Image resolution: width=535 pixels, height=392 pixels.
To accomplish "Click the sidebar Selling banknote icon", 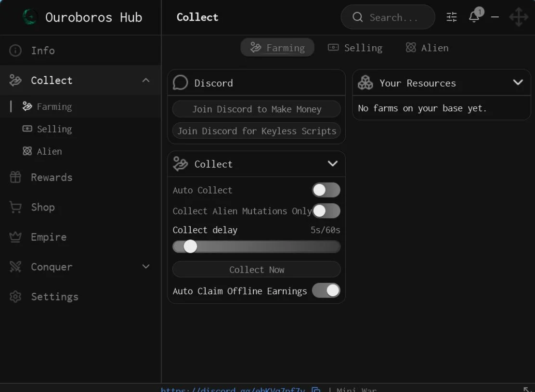I will [27, 129].
